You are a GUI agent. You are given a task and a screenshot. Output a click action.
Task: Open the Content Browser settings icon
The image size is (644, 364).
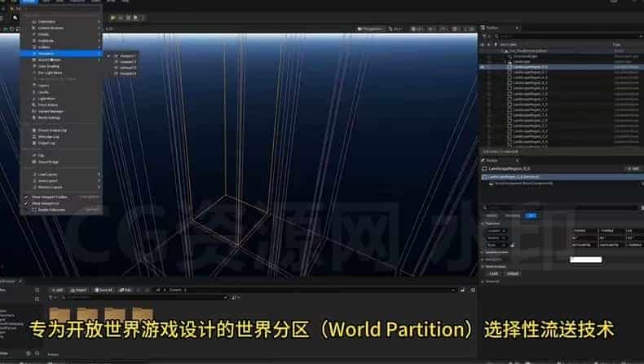[473, 290]
